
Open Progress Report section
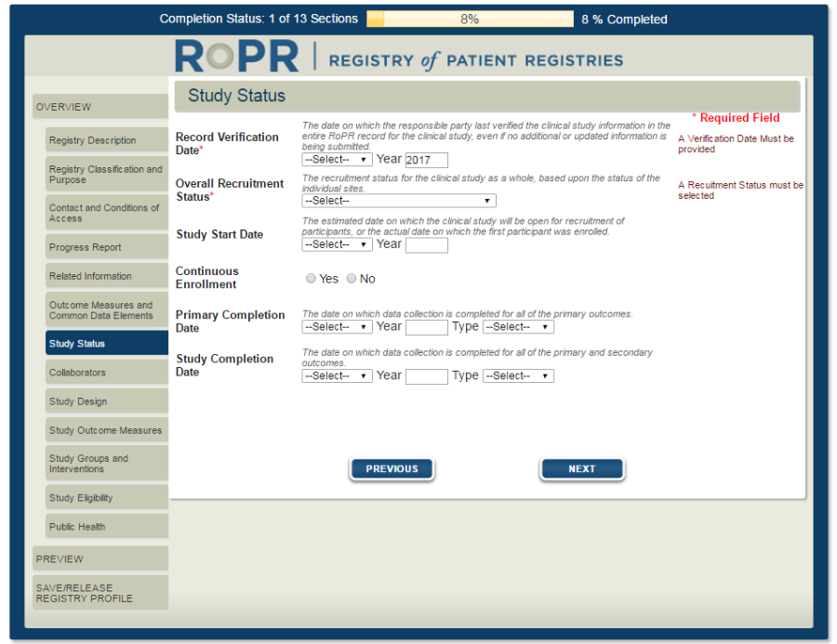[x=107, y=247]
